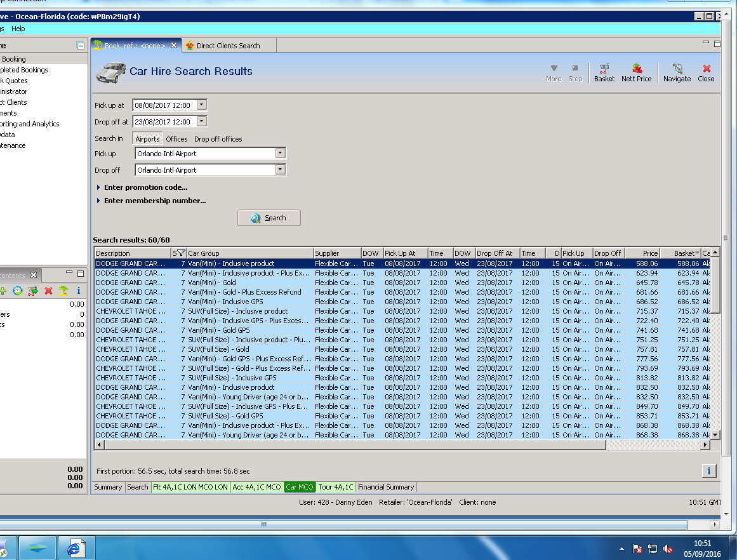The width and height of the screenshot is (737, 560).
Task: Open the Direct Clients Search tab
Action: coord(227,46)
